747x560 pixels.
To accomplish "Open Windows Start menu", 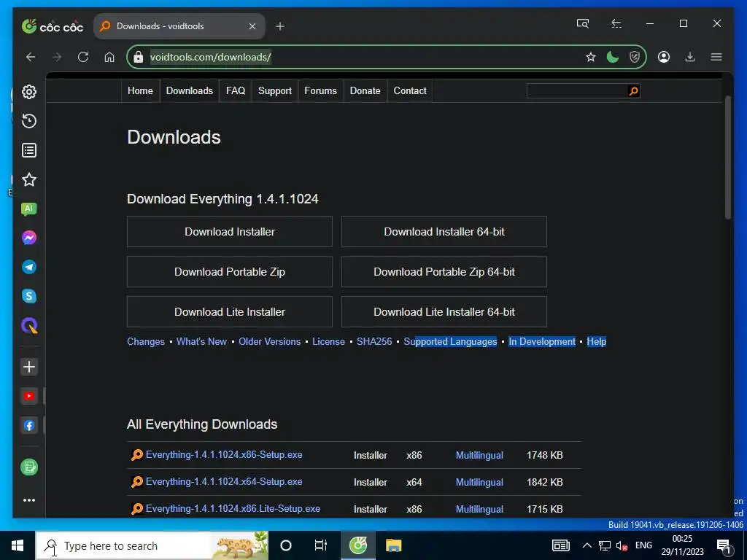I will pos(18,545).
